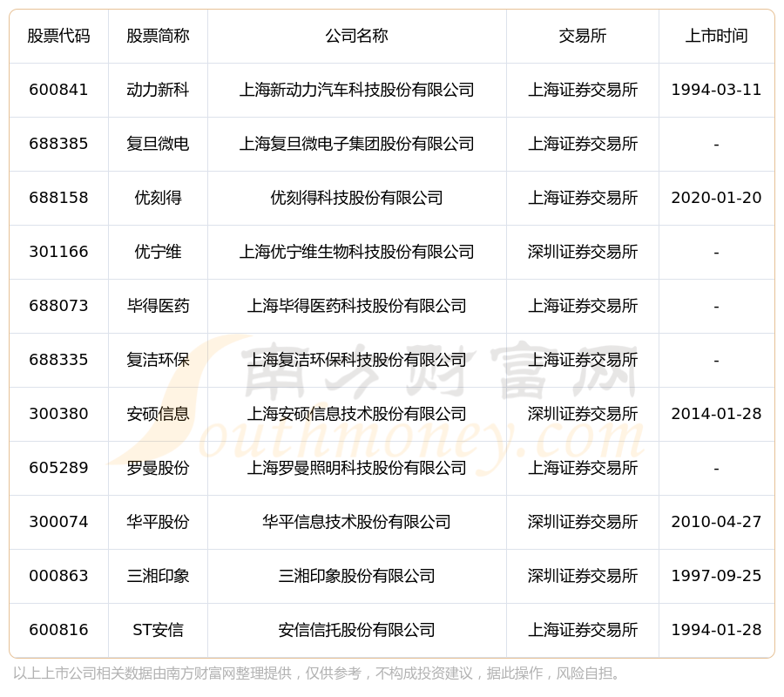The width and height of the screenshot is (784, 697).
Task: Click the stock name 安硕信息
Action: [x=158, y=414]
